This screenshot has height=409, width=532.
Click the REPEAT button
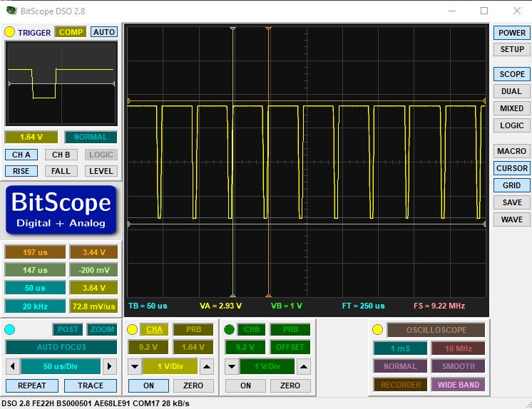(32, 385)
